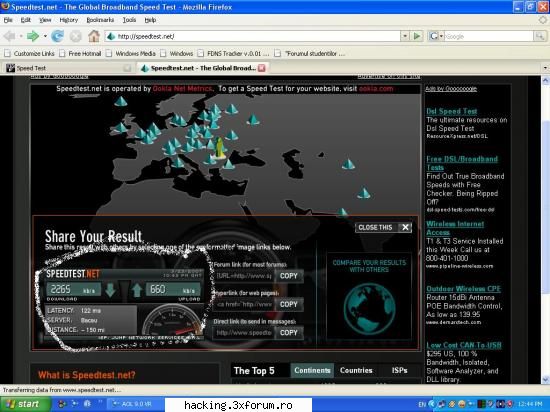Open the Forumul studentilor bookmark

click(310, 53)
